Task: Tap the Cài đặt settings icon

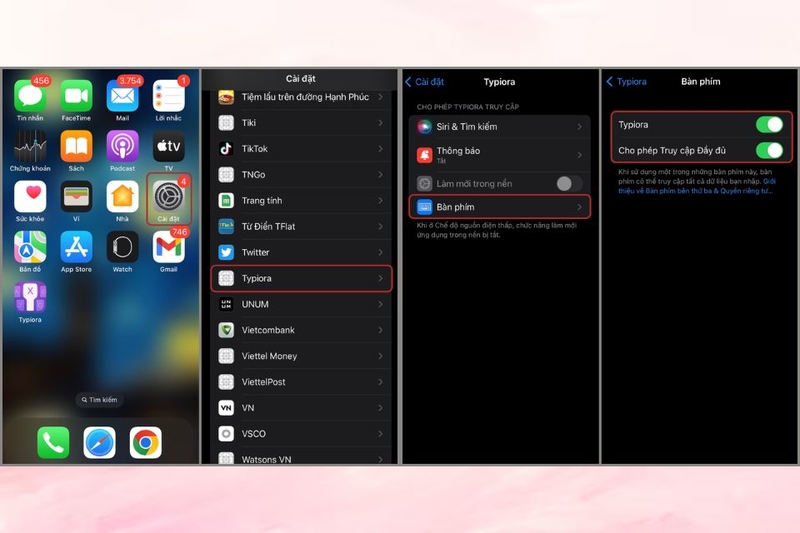Action: click(x=169, y=196)
